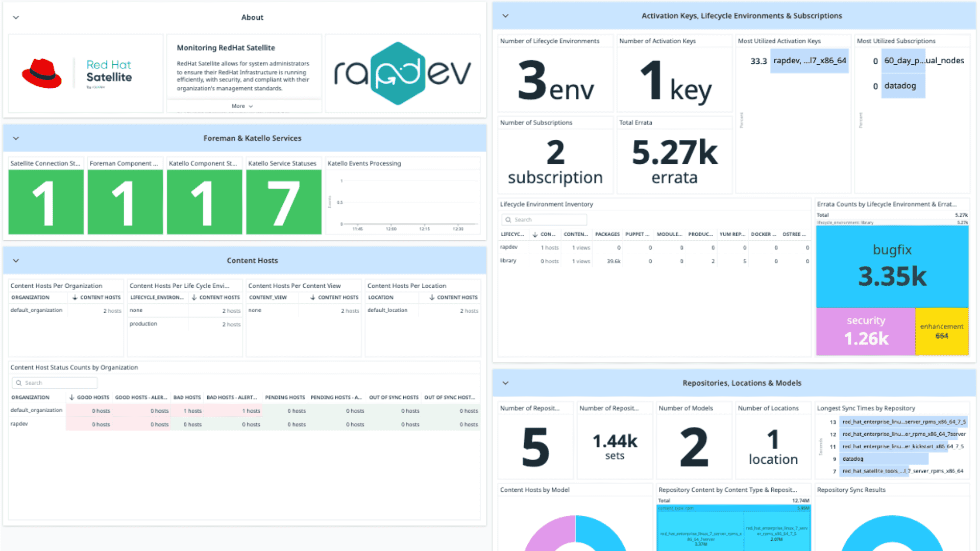Select the security 1.26k treemap block
Image resolution: width=980 pixels, height=551 pixels.
pos(866,331)
